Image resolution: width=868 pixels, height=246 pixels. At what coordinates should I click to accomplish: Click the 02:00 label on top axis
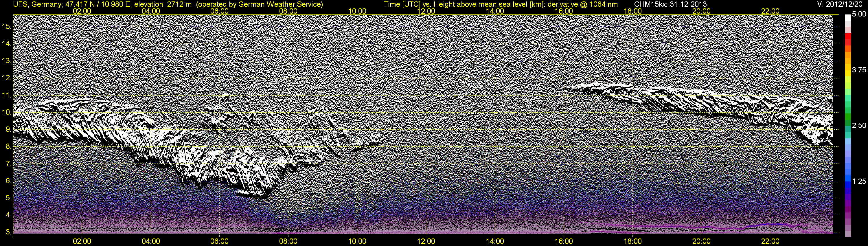pyautogui.click(x=82, y=11)
